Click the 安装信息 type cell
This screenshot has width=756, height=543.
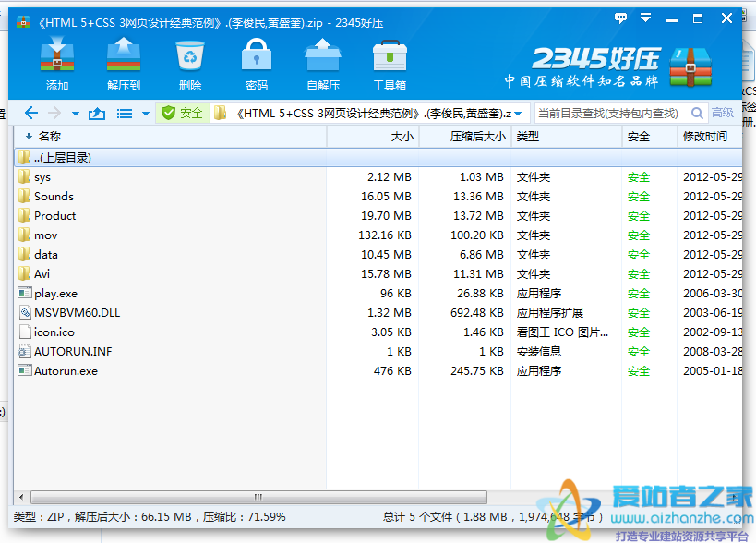(538, 352)
